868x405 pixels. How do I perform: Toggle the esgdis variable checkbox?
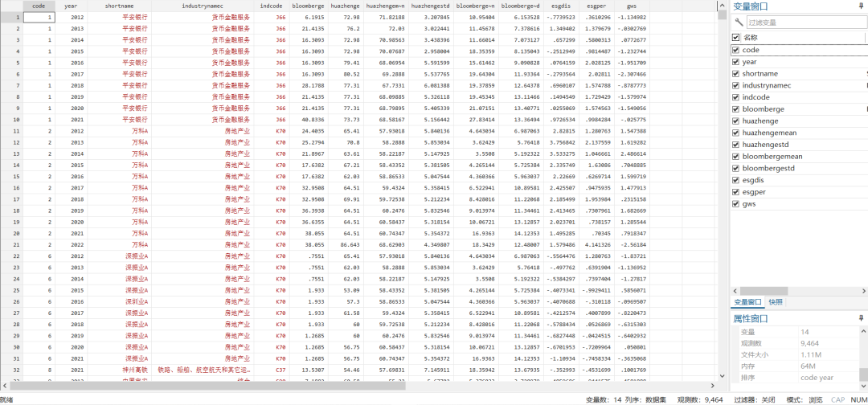click(x=735, y=180)
